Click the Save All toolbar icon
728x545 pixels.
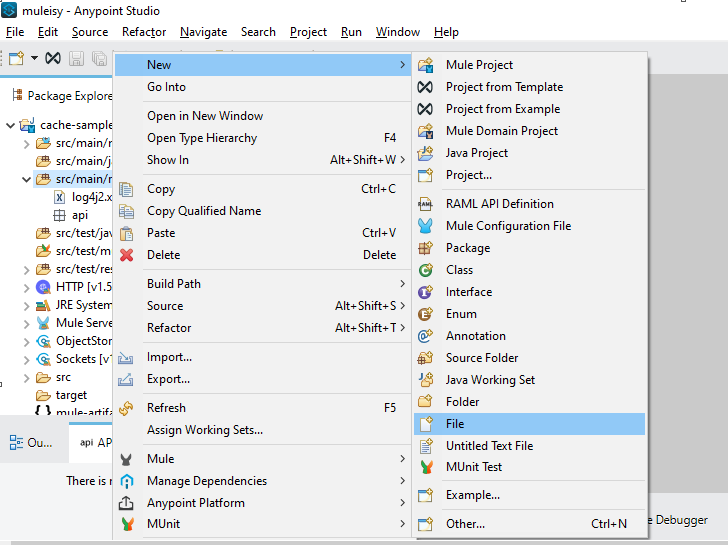click(x=99, y=58)
